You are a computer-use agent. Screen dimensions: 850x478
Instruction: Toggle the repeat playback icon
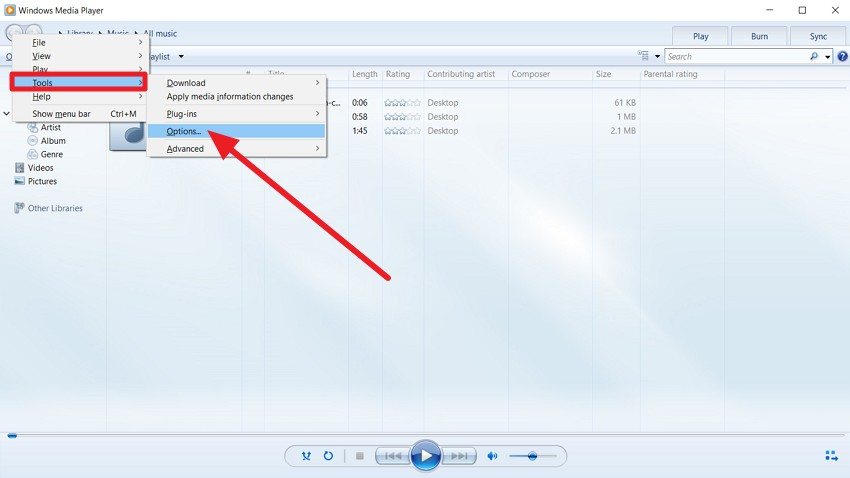tap(328, 456)
